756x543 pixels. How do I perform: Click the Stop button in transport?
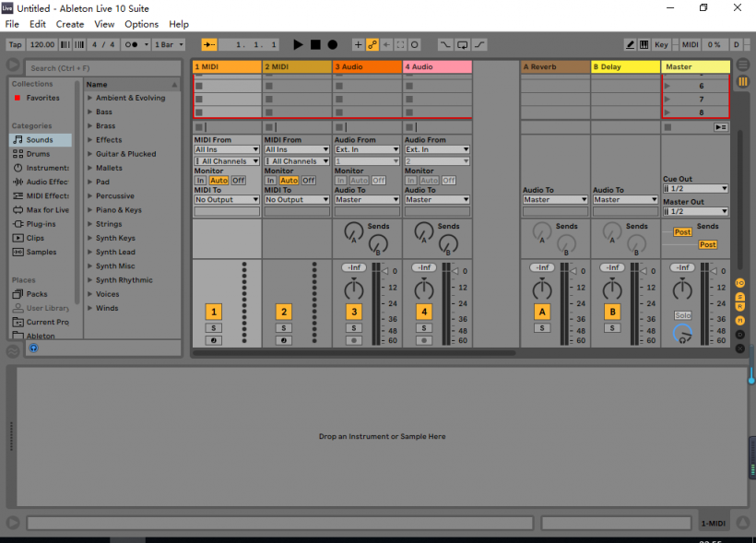315,44
